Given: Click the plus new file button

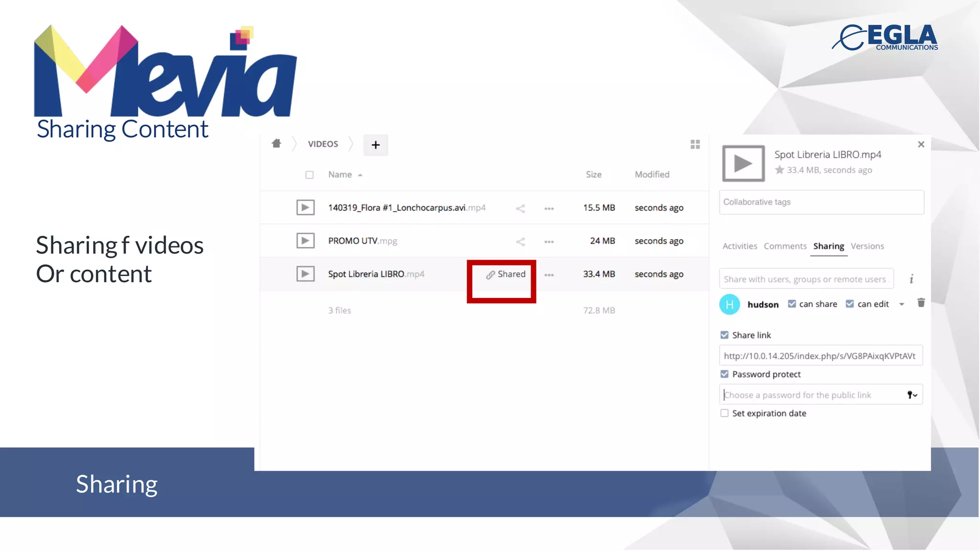Looking at the screenshot, I should tap(376, 145).
